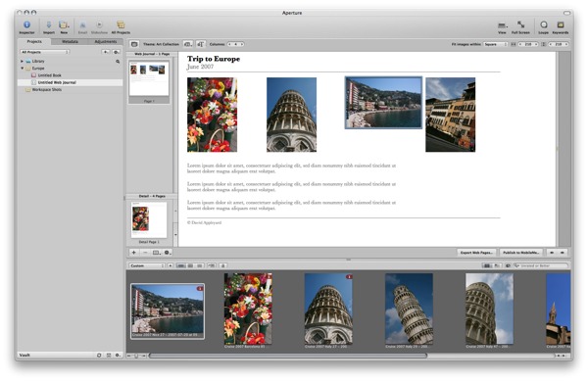Screen dimensions: 588x381
Task: Click the first Lorem ipsum paragraph
Action: point(291,168)
